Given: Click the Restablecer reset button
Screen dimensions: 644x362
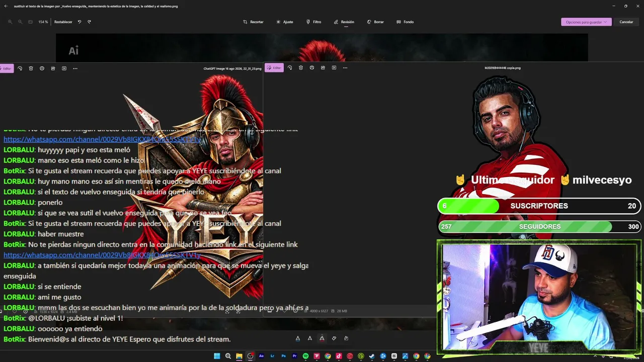Looking at the screenshot, I should 63,22.
